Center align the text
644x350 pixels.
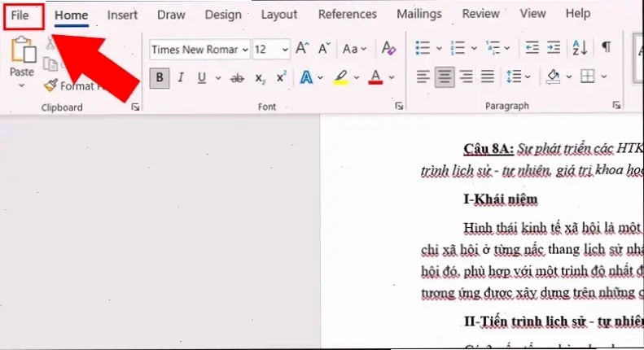444,77
